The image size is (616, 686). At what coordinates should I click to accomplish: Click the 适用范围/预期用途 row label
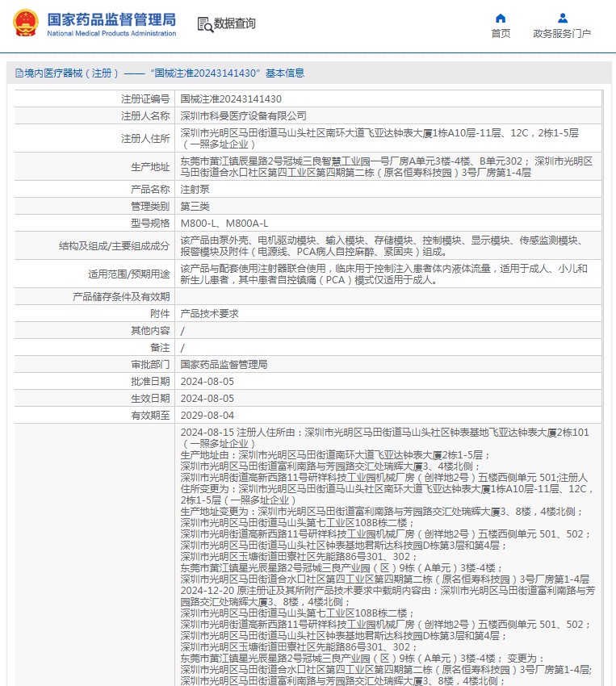coord(129,274)
